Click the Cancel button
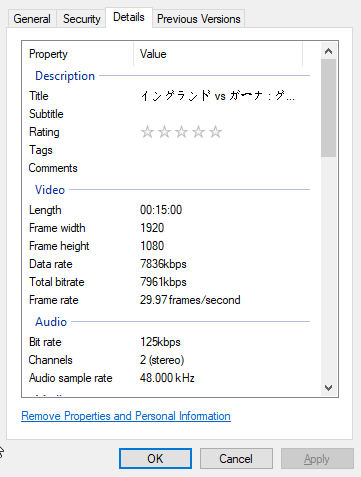 click(236, 459)
